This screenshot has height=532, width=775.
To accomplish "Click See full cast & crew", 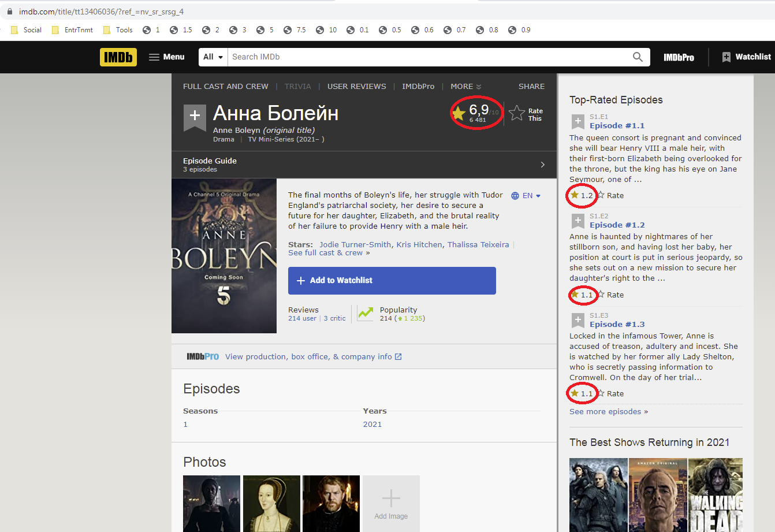I will coord(326,253).
